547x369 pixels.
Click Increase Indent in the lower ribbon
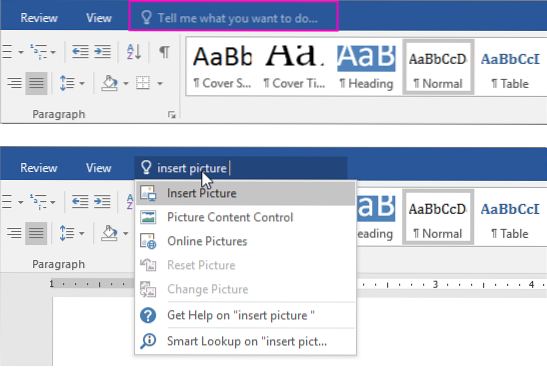[102, 202]
